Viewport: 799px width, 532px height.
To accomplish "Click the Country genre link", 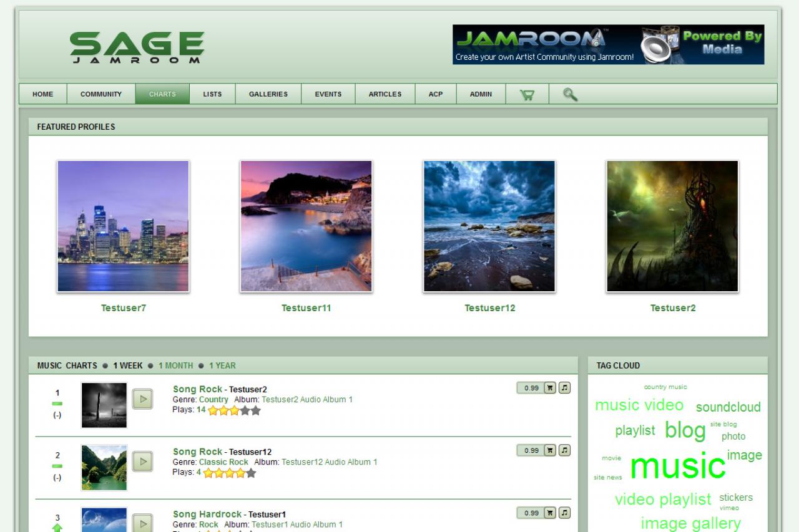I will tap(213, 400).
